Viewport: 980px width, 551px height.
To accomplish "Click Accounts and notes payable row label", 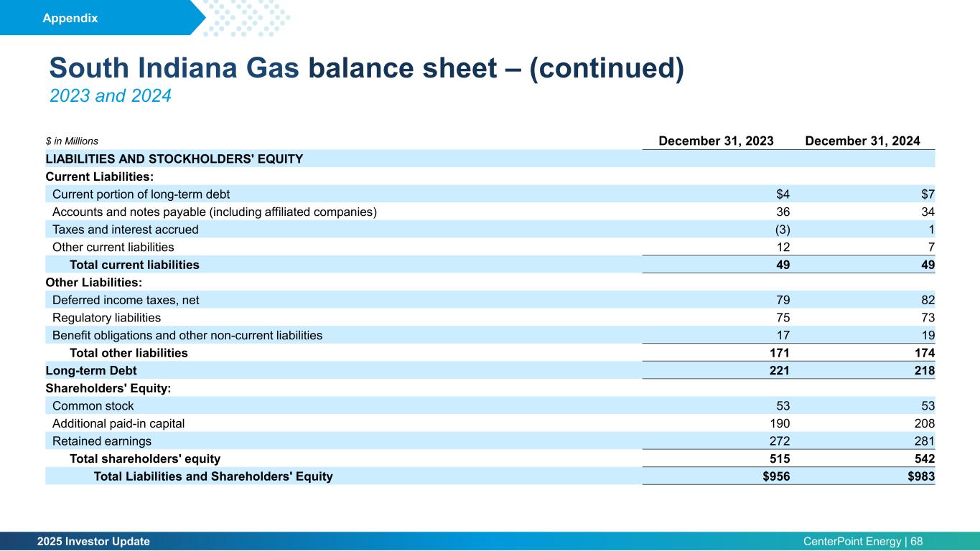I will [x=215, y=212].
